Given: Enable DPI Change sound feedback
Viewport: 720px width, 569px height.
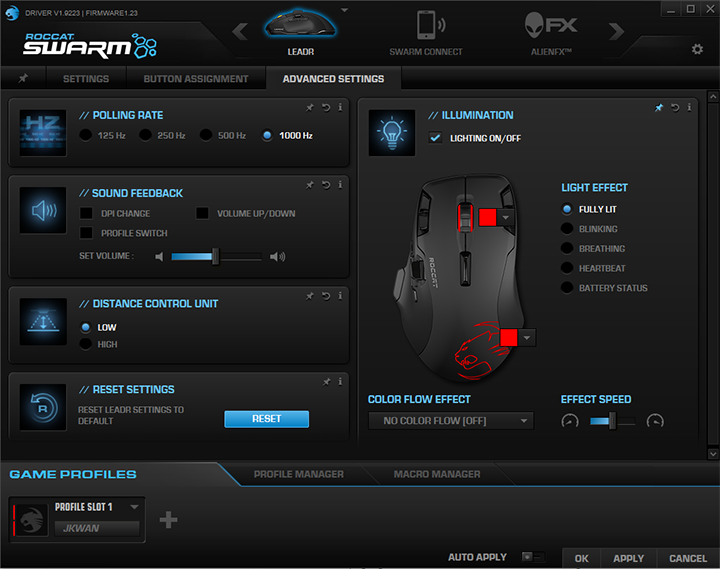Looking at the screenshot, I should (x=86, y=213).
